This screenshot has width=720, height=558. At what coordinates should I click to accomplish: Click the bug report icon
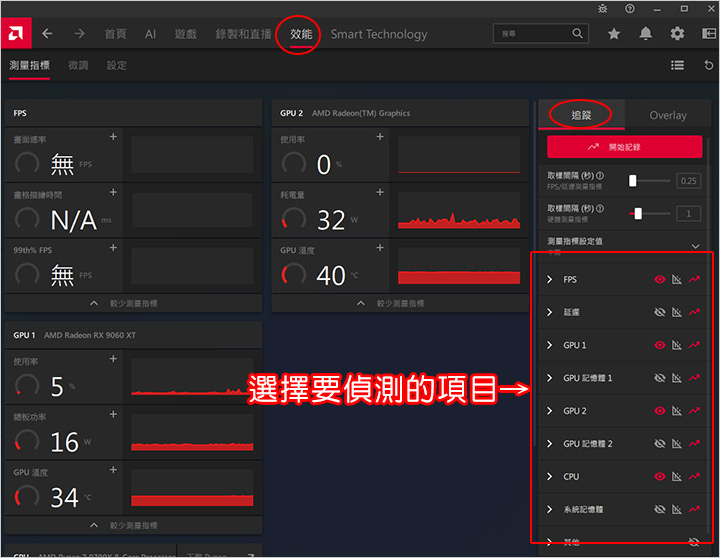(603, 9)
